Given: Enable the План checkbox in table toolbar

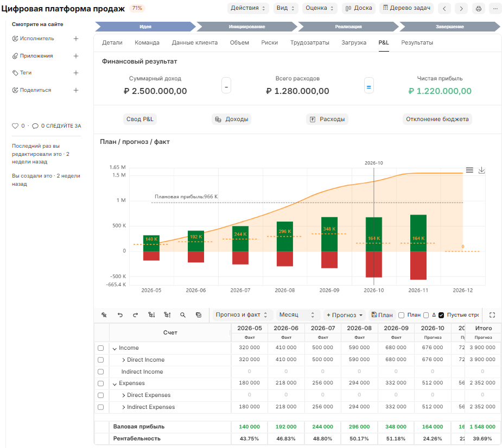Looking at the screenshot, I should pos(402,316).
